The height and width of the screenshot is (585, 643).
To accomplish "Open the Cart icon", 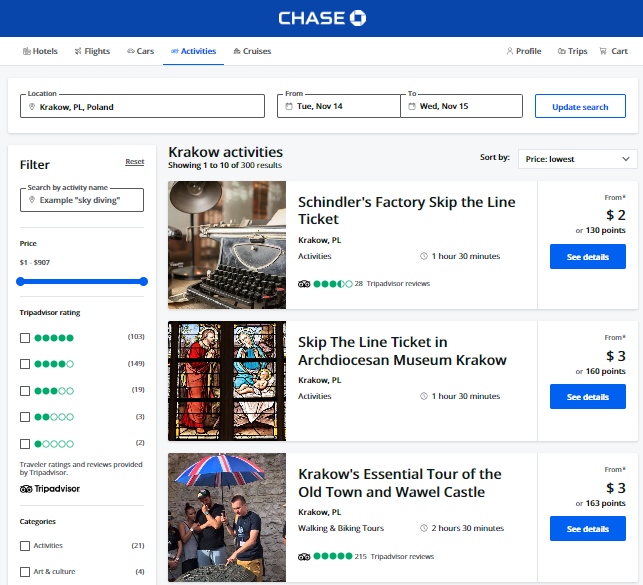I will (x=603, y=51).
